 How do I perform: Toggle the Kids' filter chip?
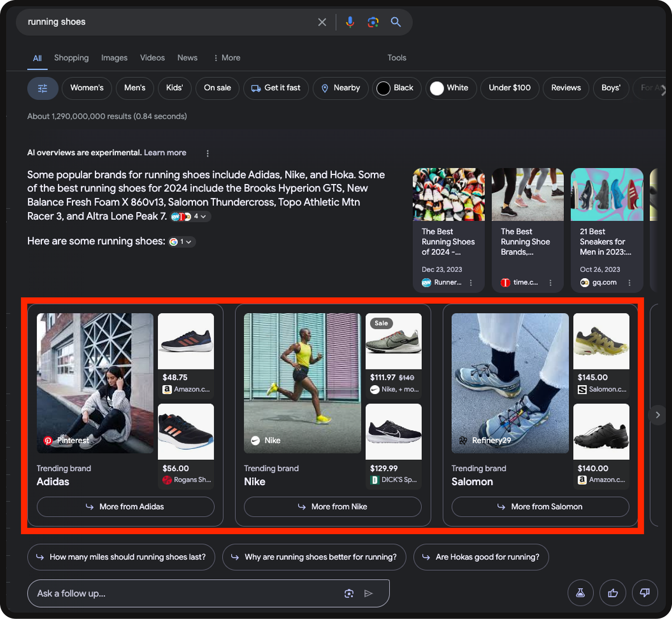pyautogui.click(x=174, y=88)
